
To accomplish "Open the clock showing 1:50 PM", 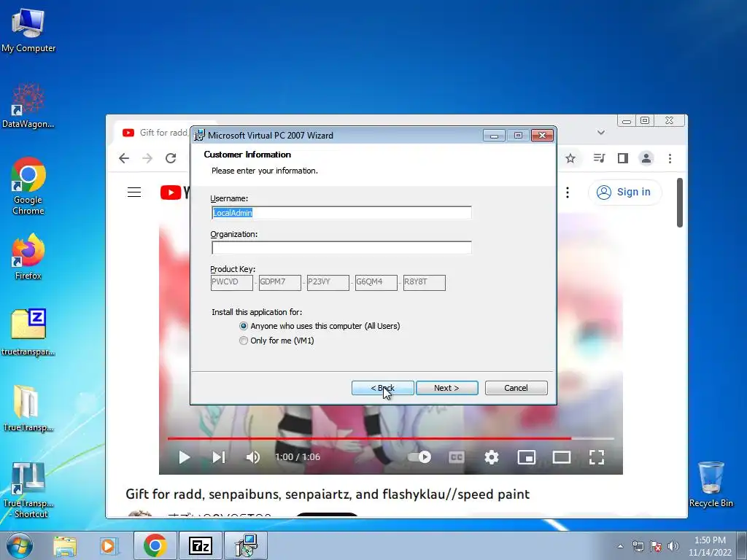I will [710, 546].
